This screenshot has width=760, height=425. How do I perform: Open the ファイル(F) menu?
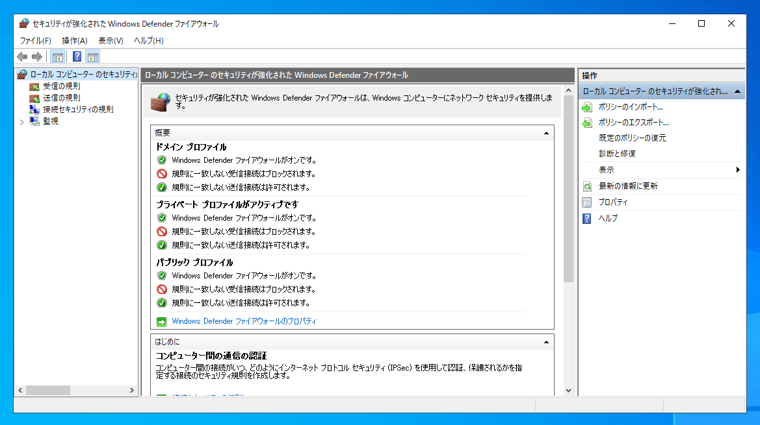(35, 41)
